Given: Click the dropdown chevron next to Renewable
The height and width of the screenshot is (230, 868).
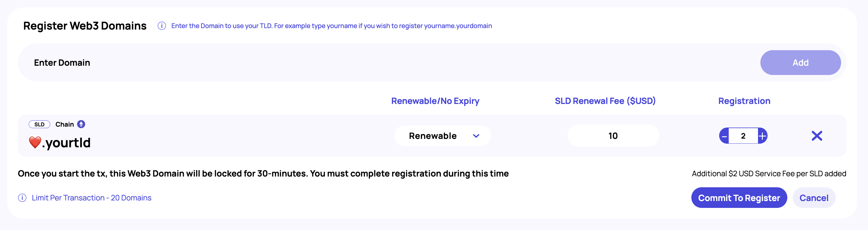Looking at the screenshot, I should click(x=476, y=136).
